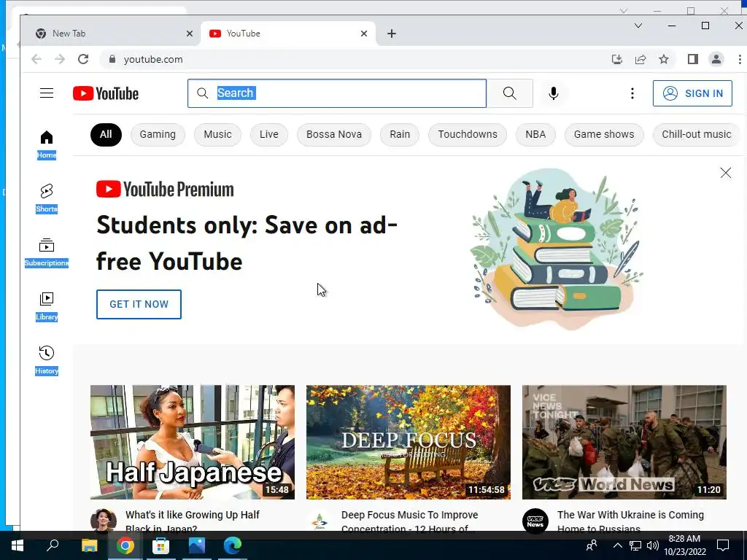Toggle Chrome side panel
Viewport: 747px width, 560px height.
(x=693, y=59)
